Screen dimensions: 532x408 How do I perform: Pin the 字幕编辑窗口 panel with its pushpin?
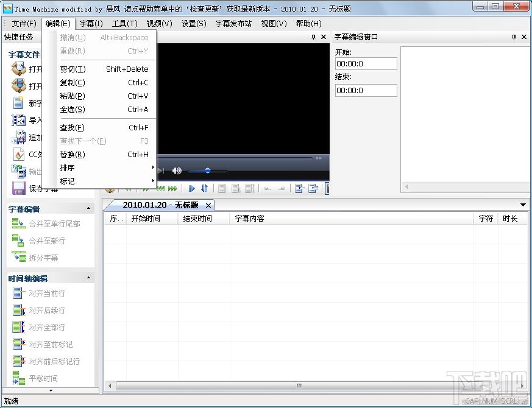[x=514, y=37]
